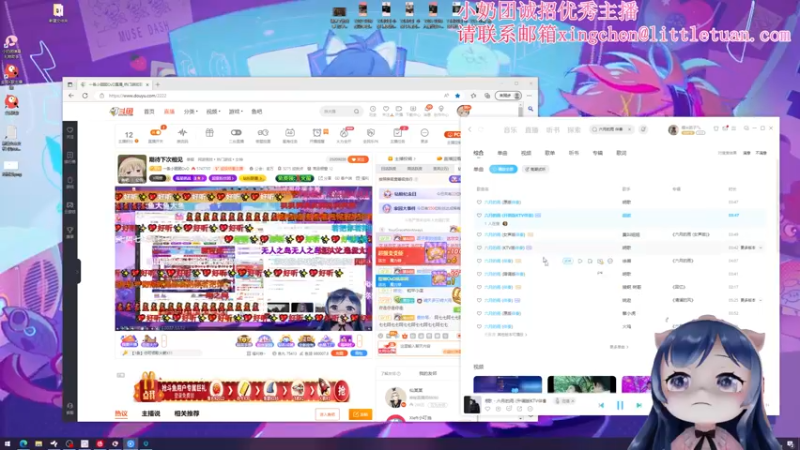Click the Douyu search magnifier icon

coord(356,111)
